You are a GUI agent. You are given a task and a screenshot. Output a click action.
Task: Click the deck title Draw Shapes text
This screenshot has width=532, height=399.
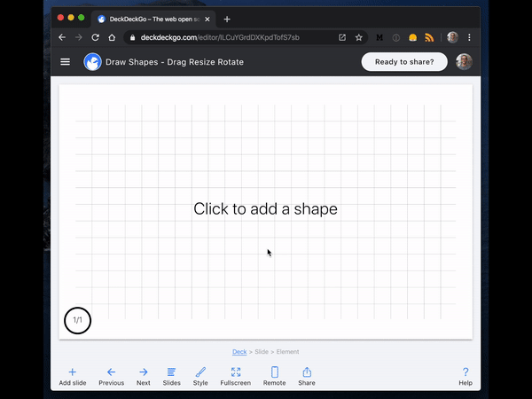tap(175, 62)
